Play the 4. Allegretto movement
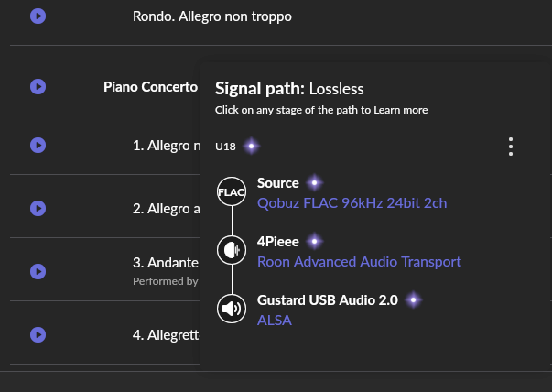 pyautogui.click(x=38, y=334)
